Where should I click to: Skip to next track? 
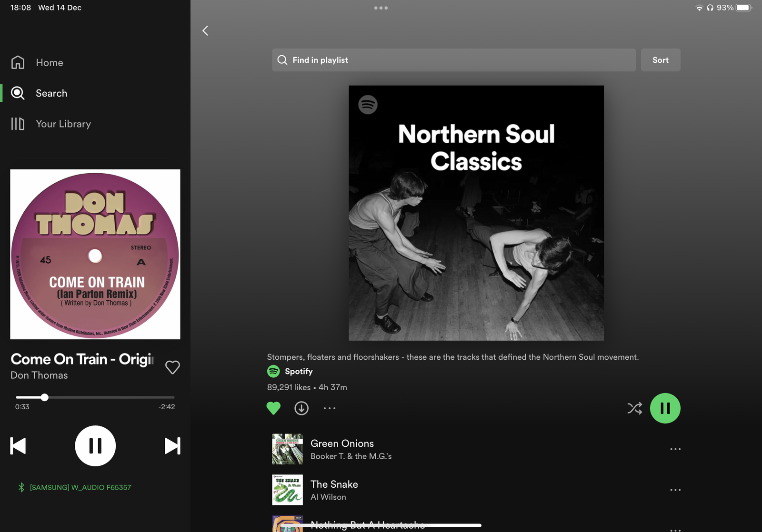(172, 446)
